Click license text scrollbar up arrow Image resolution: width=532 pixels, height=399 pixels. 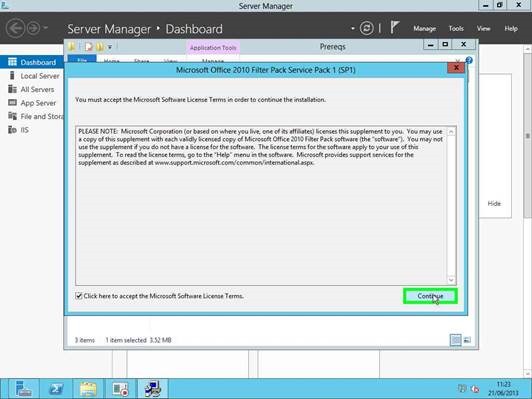tap(451, 132)
